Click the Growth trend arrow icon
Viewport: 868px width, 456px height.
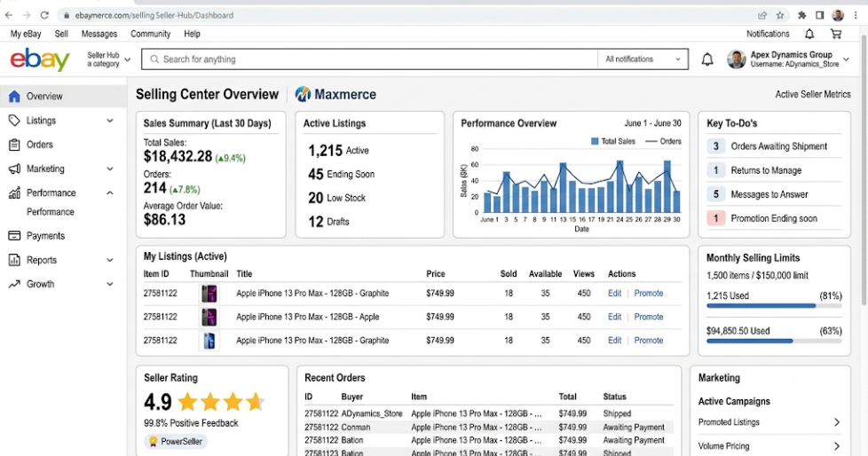tap(14, 285)
